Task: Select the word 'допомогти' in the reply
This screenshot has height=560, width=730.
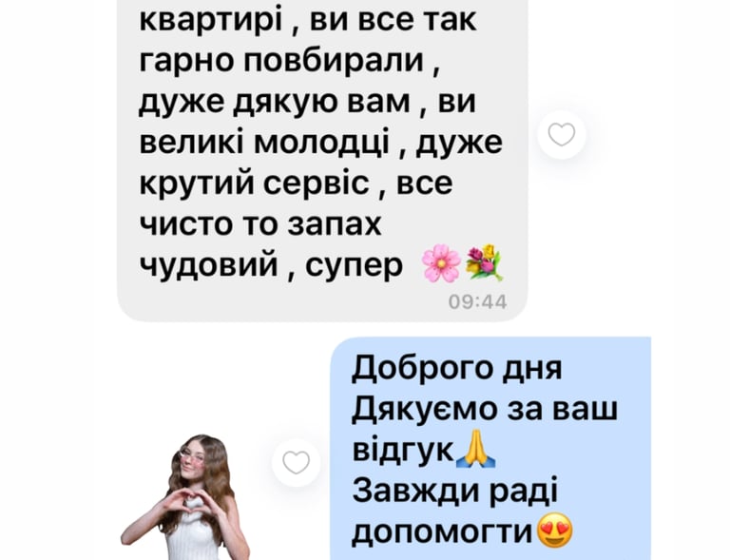Action: (x=442, y=531)
